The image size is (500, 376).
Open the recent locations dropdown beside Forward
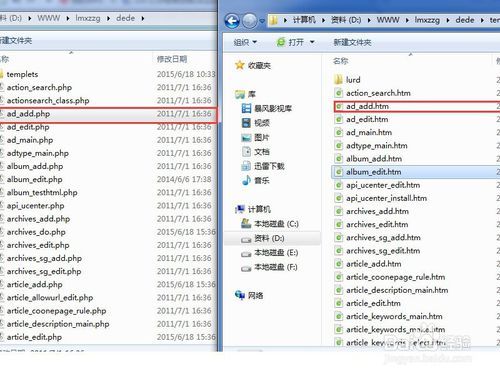coord(262,21)
